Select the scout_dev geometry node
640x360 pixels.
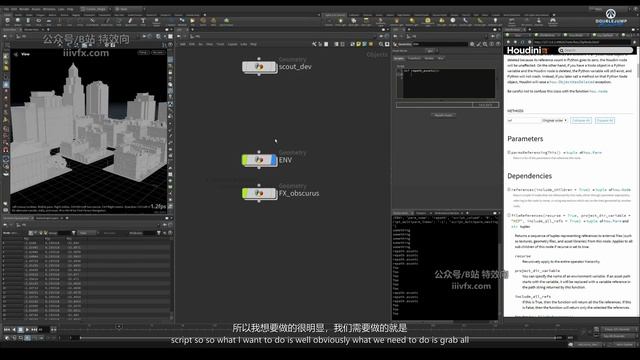point(259,67)
